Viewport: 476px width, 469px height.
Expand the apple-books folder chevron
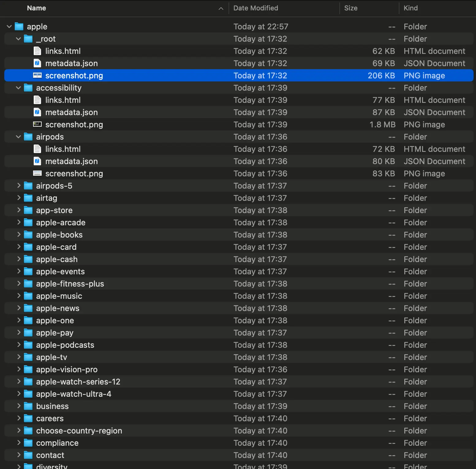(19, 234)
